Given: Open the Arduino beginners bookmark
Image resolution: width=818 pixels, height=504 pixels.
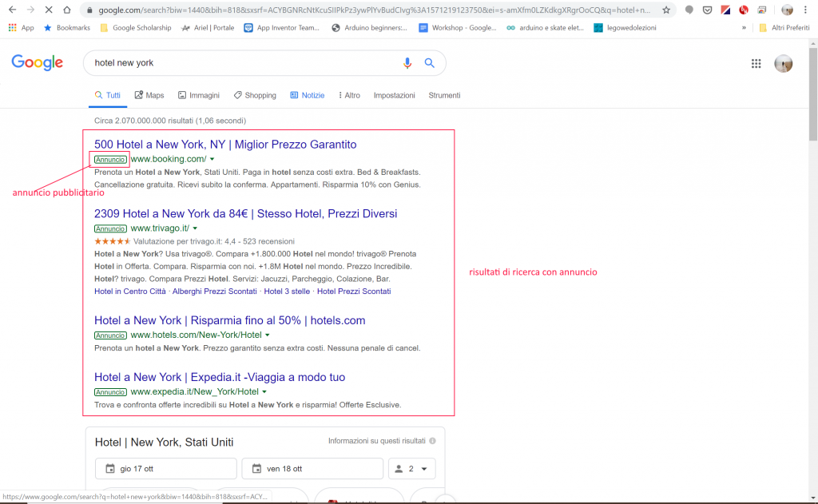Looking at the screenshot, I should 369,28.
